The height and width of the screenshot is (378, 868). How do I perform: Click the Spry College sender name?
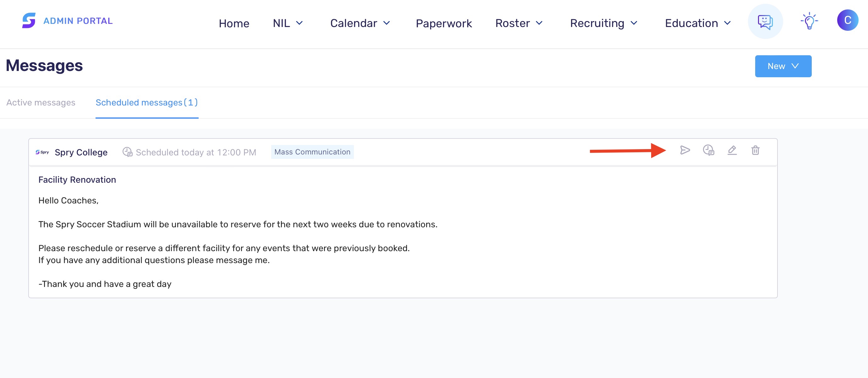click(81, 153)
